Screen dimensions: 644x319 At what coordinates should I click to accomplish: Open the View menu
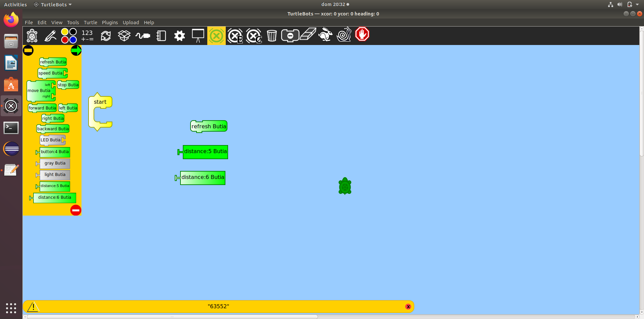tap(57, 22)
